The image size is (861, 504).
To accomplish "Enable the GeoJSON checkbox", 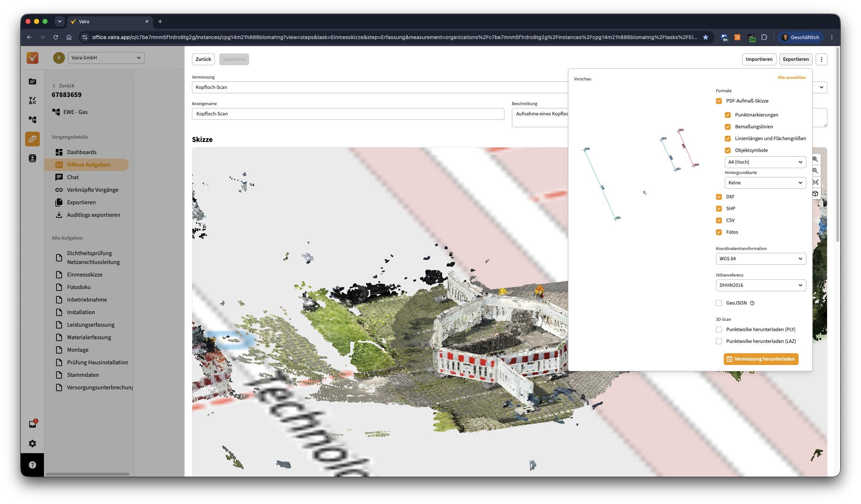I will (x=719, y=303).
